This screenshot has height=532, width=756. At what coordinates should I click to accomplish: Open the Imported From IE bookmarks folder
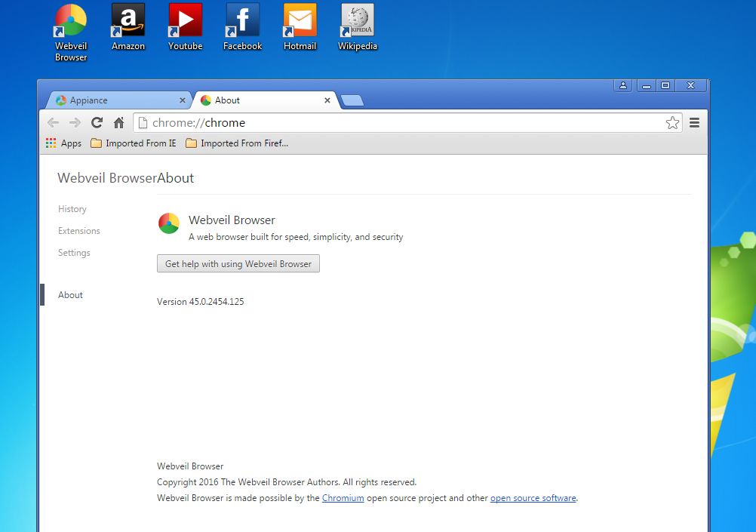134,143
